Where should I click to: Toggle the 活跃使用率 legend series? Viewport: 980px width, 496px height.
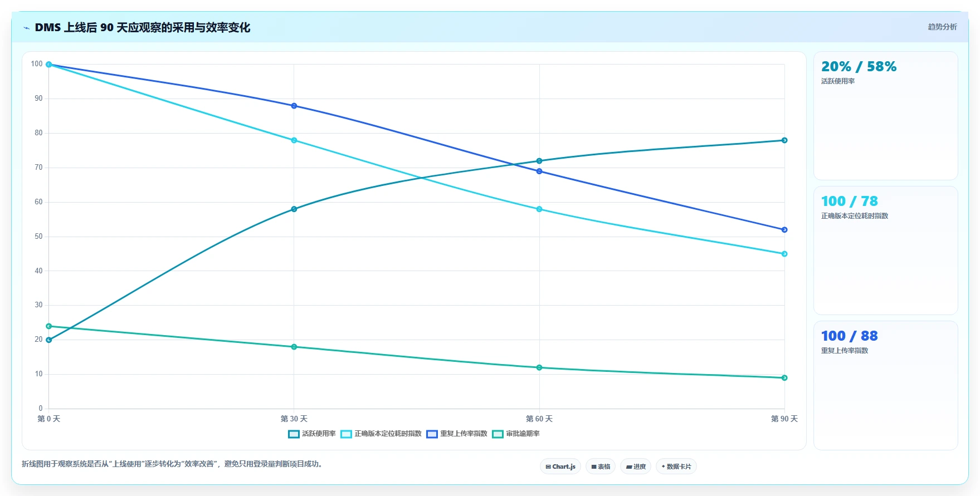pos(312,434)
